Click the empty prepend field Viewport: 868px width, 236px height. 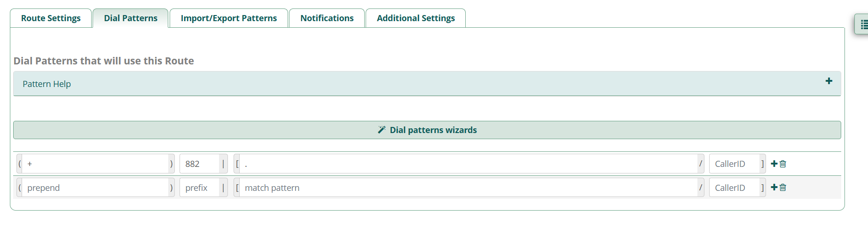click(95, 188)
